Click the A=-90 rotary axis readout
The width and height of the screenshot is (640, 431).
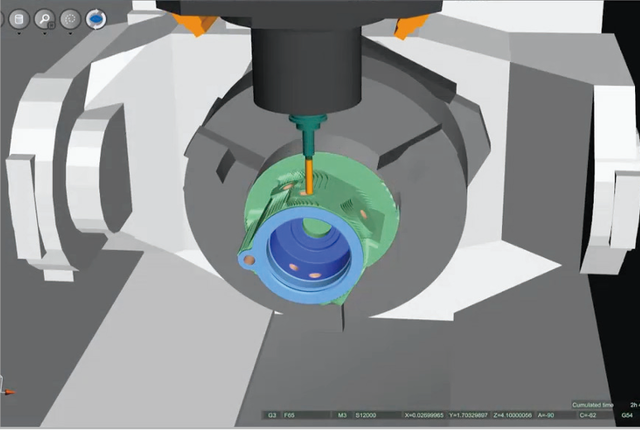556,415
